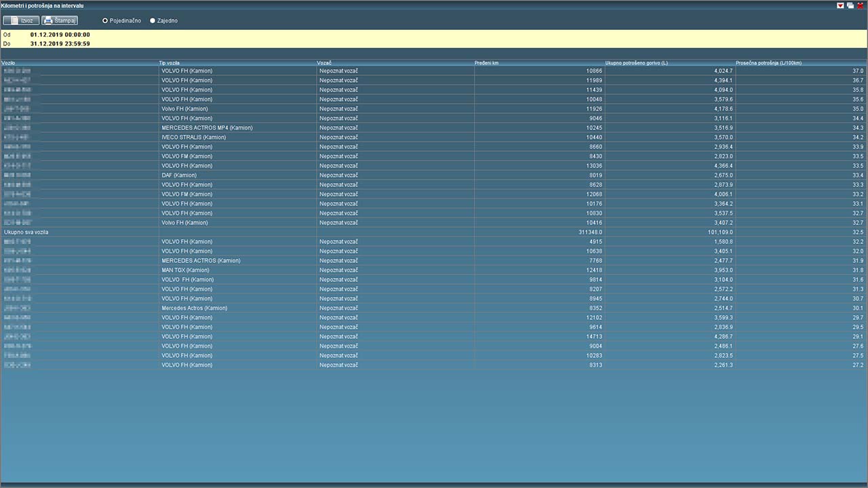868x488 pixels.
Task: Click the Do end date value
Action: [60, 44]
